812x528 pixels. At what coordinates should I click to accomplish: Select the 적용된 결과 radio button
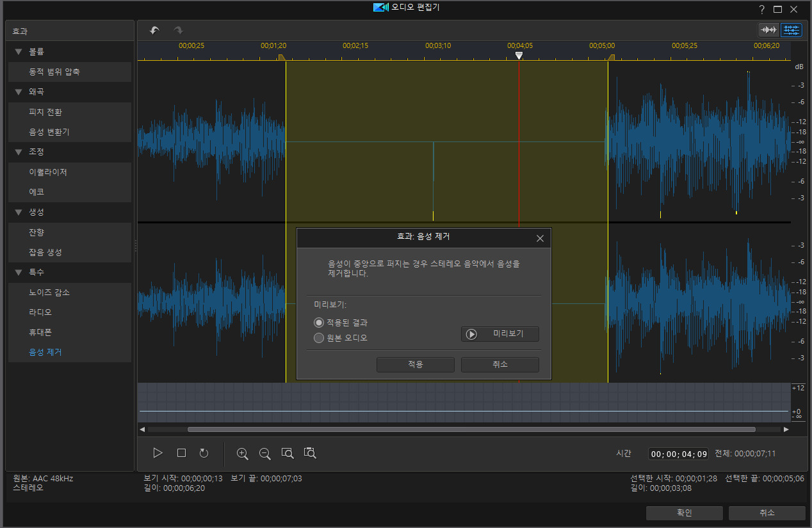coord(319,323)
